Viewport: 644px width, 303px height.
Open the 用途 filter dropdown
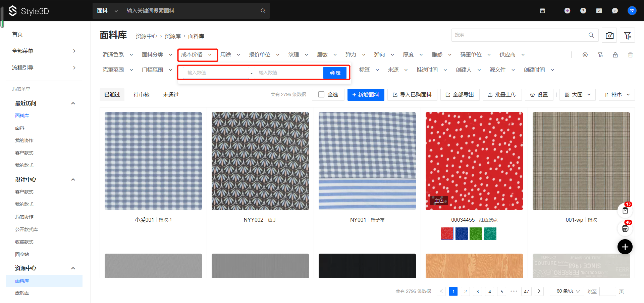pyautogui.click(x=230, y=55)
